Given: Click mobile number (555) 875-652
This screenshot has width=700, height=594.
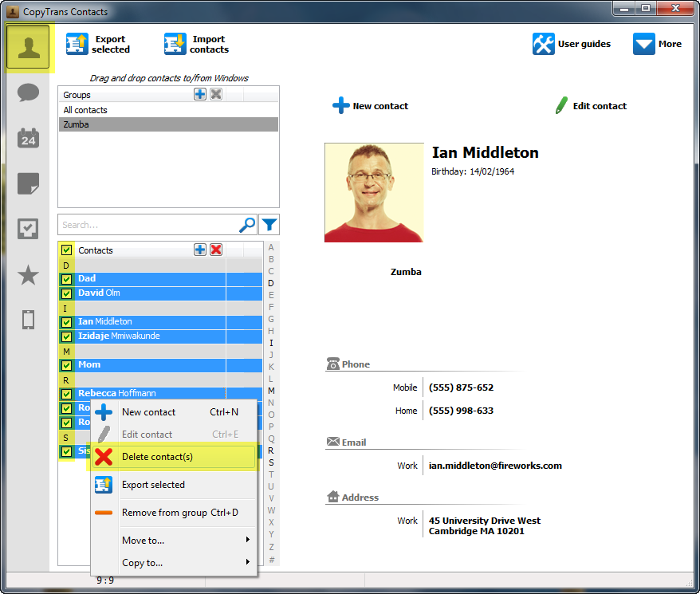Looking at the screenshot, I should tap(461, 387).
